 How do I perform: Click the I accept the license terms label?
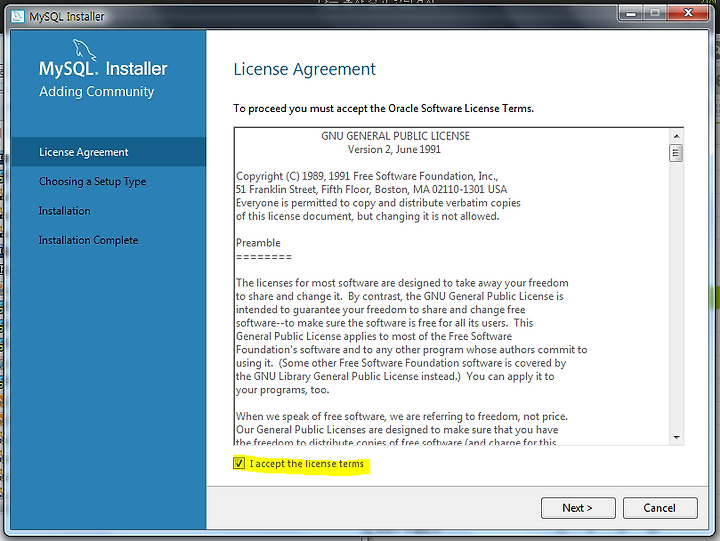click(307, 463)
